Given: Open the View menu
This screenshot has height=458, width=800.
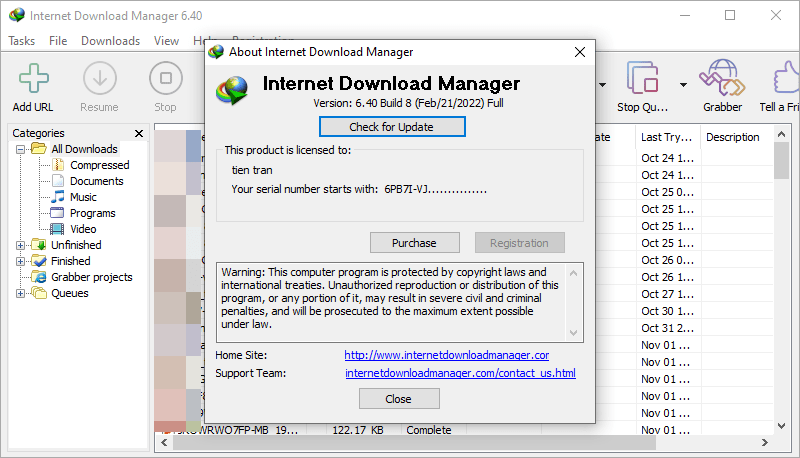Looking at the screenshot, I should click(166, 41).
